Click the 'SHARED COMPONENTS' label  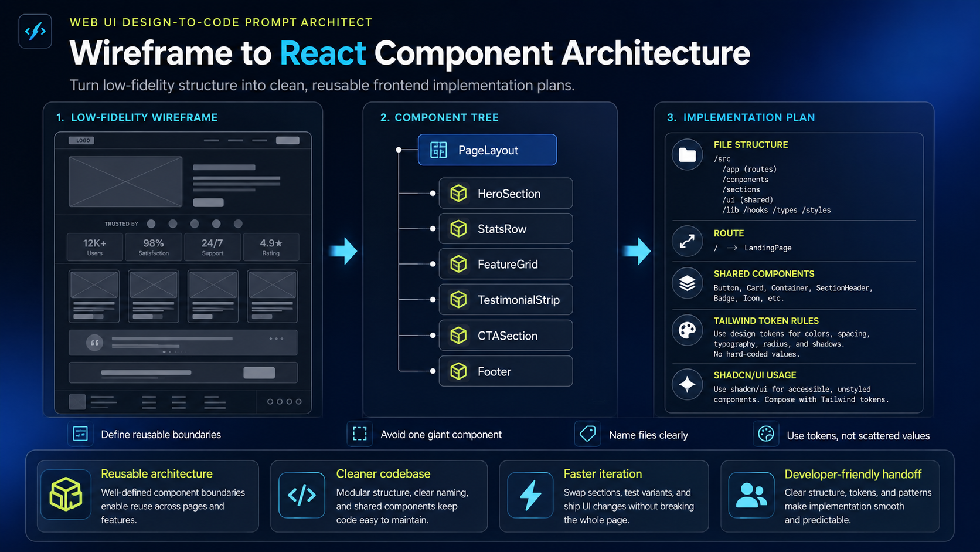point(764,274)
